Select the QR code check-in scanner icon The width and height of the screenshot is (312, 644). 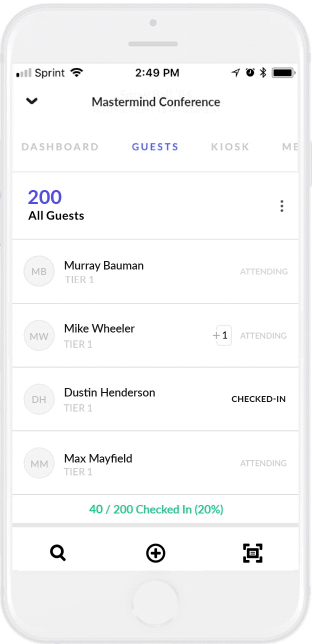pos(252,553)
